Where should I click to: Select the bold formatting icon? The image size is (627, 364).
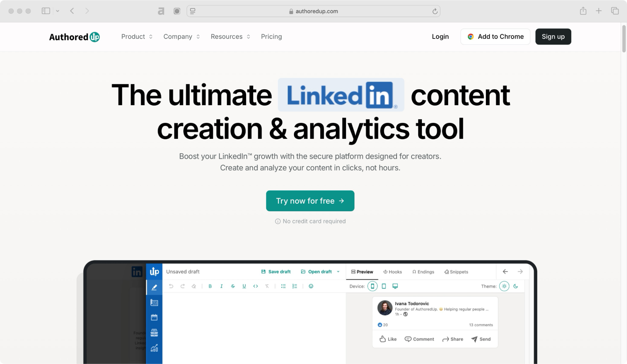pos(210,286)
